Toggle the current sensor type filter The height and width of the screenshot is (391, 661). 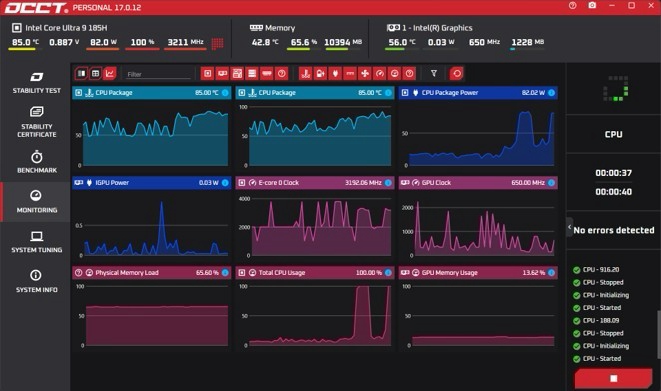click(x=350, y=74)
